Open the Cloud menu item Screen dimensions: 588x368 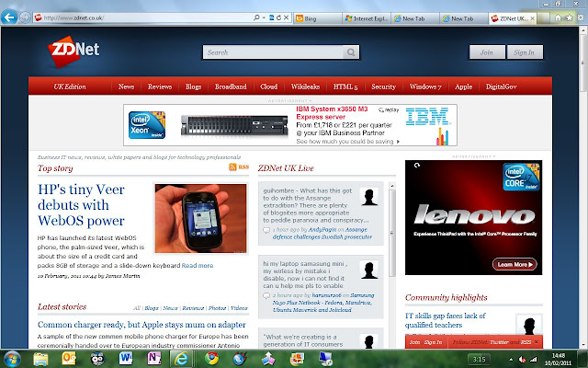pyautogui.click(x=269, y=86)
